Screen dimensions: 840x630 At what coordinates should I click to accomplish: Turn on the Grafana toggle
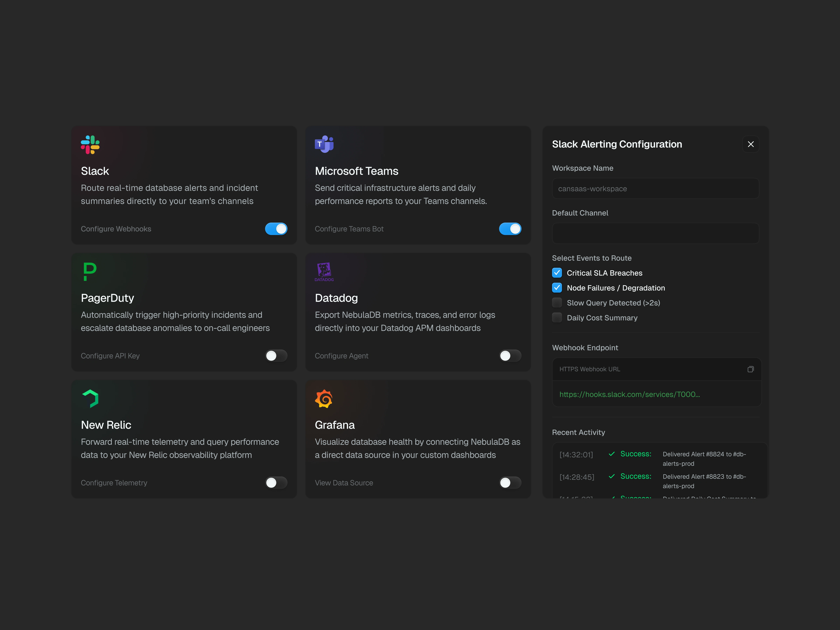510,483
